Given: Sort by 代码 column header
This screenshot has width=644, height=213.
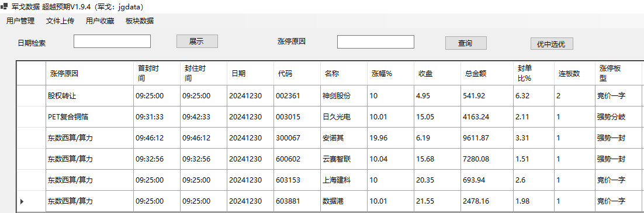Looking at the screenshot, I should [297, 73].
